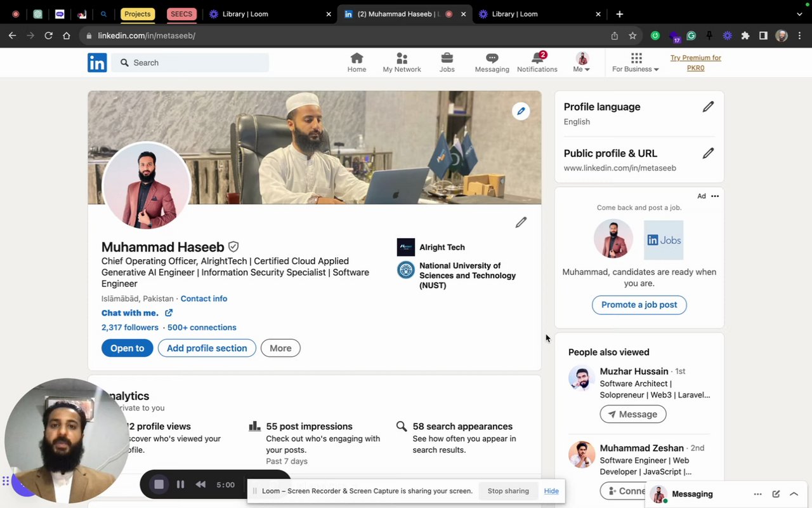This screenshot has width=812, height=508.
Task: Compose new message icon in Messaging bar
Action: tap(776, 494)
